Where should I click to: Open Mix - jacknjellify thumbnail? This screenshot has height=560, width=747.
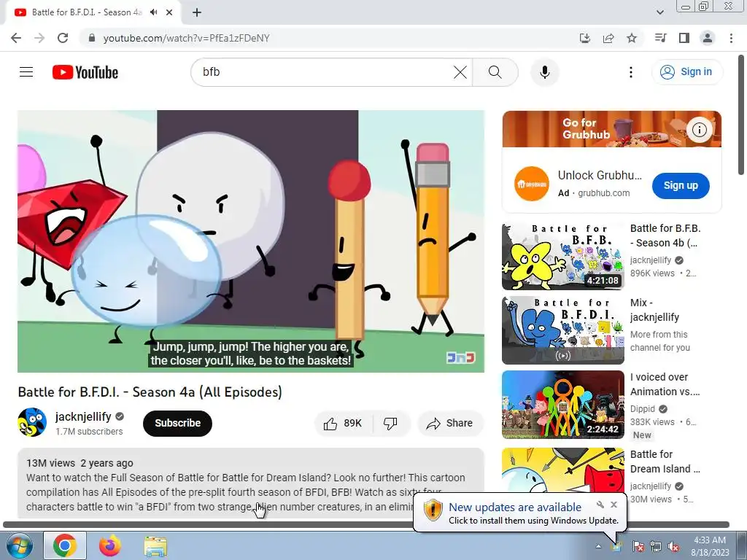562,330
